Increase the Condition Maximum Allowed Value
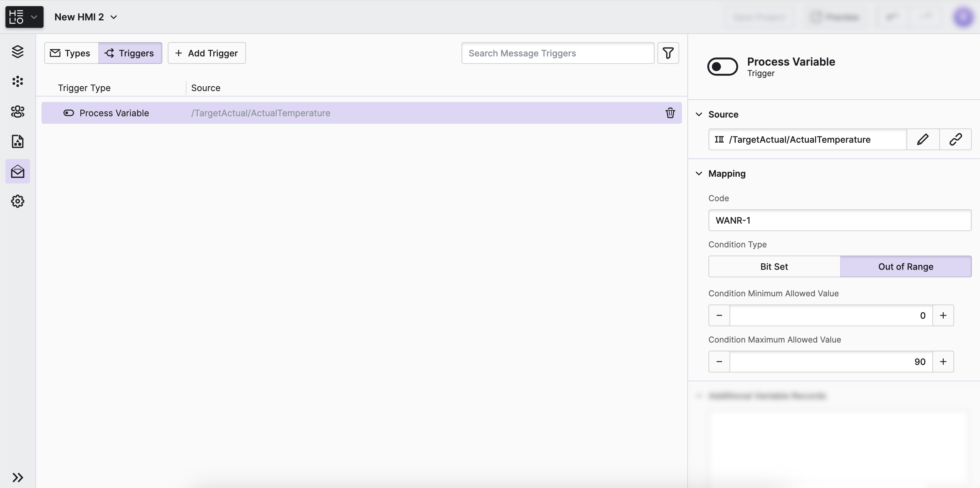Image resolution: width=980 pixels, height=488 pixels. pos(943,362)
